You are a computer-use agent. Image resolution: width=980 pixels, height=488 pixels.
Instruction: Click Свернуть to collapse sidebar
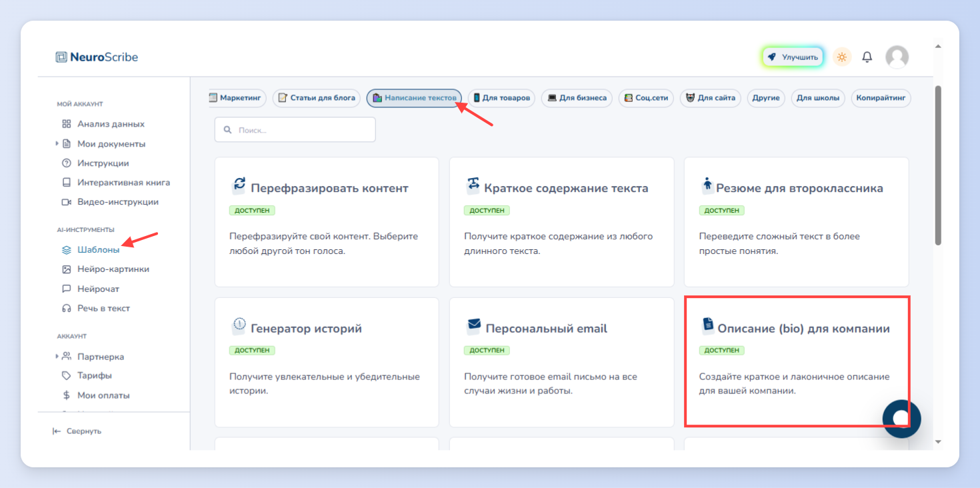click(x=77, y=431)
